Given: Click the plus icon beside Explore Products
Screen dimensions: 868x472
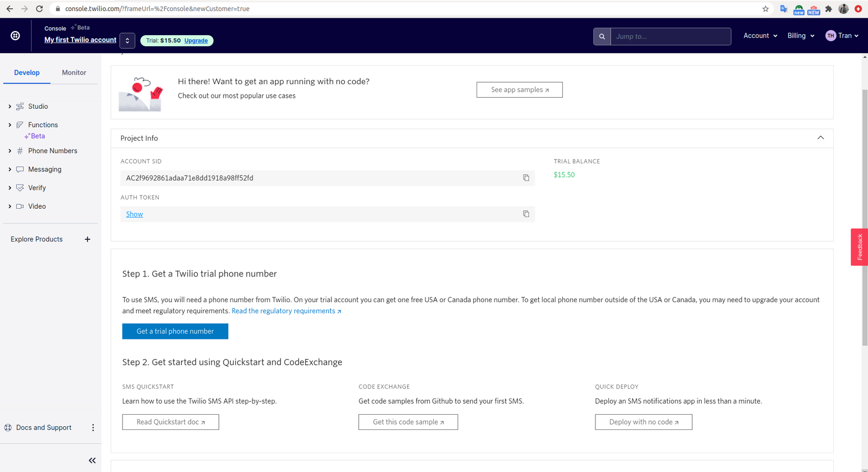Looking at the screenshot, I should click(x=87, y=239).
